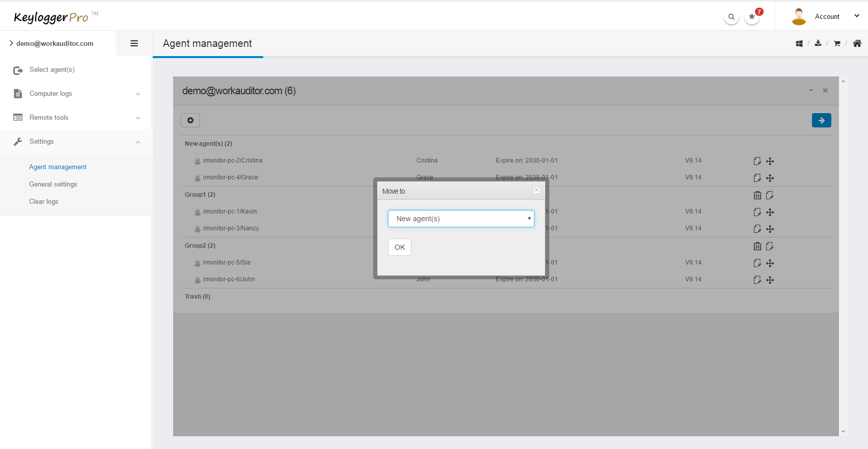Go to home via house icon
The width and height of the screenshot is (868, 449).
tap(857, 43)
